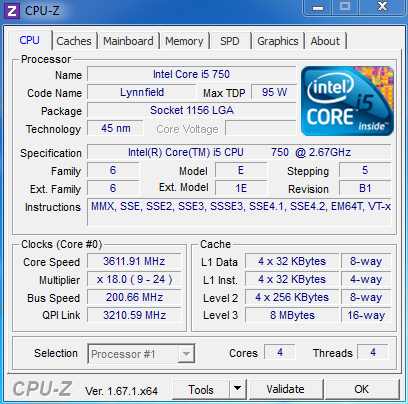Click the Threads count value 4
Viewport: 408px width, 404px height.
373,352
